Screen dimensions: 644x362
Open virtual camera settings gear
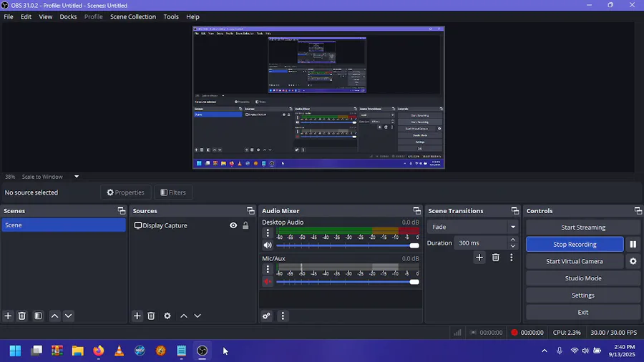pos(633,261)
